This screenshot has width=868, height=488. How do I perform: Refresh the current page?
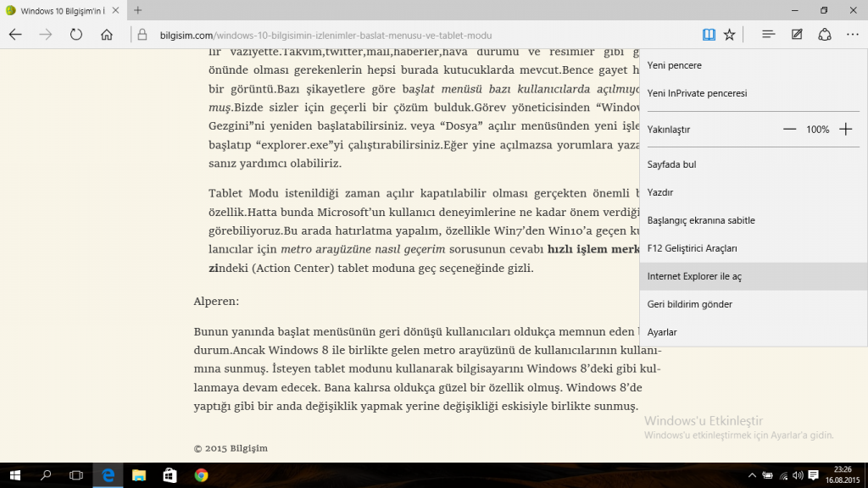(75, 35)
